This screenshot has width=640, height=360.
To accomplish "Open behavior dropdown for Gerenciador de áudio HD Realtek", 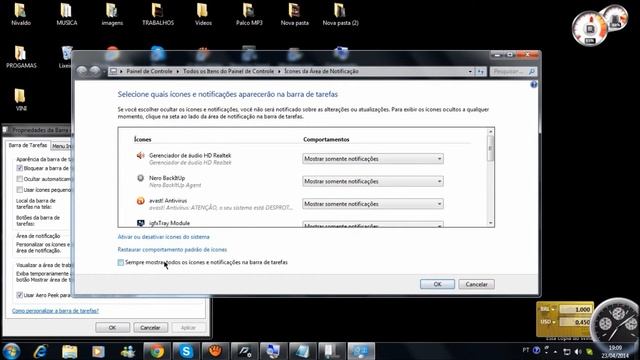I will click(373, 159).
